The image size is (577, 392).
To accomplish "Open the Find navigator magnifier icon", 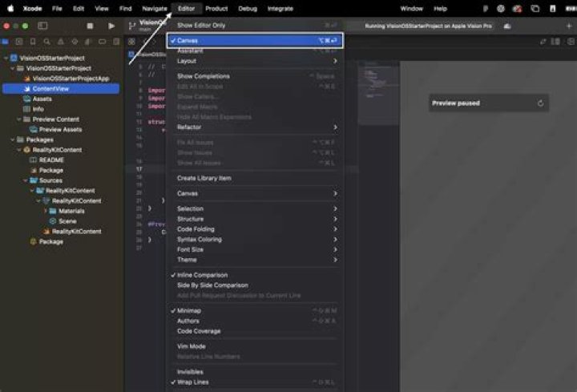I will click(46, 42).
